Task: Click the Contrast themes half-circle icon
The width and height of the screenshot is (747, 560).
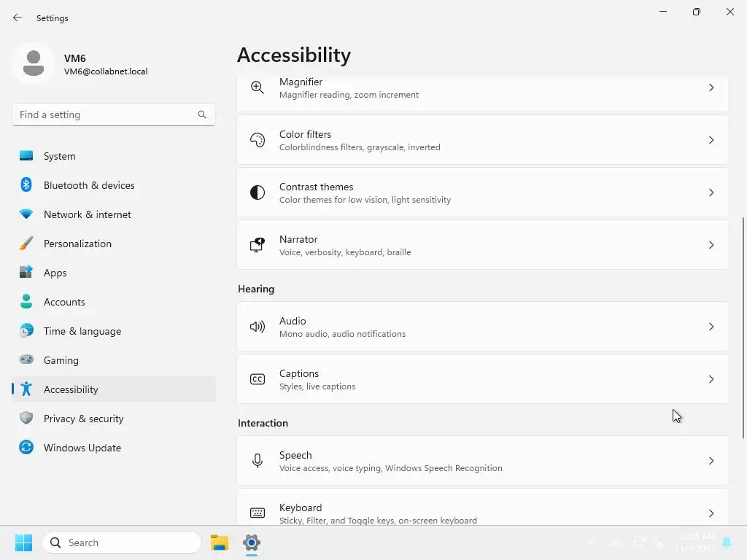Action: click(257, 192)
